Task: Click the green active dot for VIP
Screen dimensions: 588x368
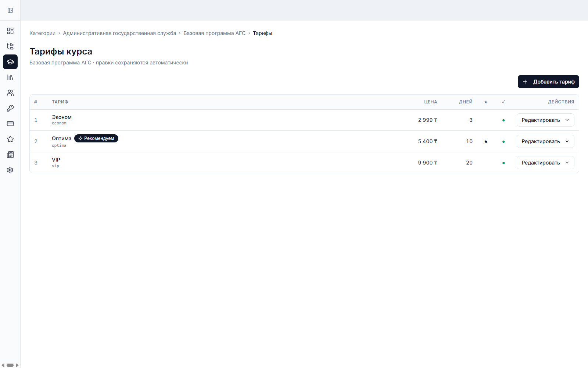Action: [x=503, y=163]
